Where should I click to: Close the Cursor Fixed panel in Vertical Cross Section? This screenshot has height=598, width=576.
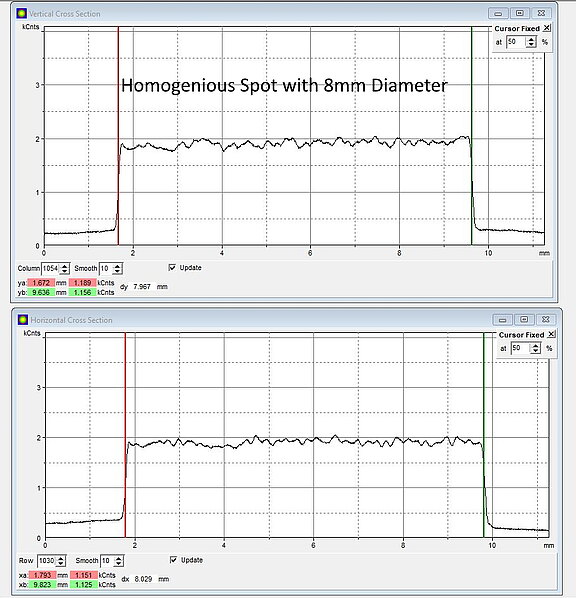pos(547,28)
